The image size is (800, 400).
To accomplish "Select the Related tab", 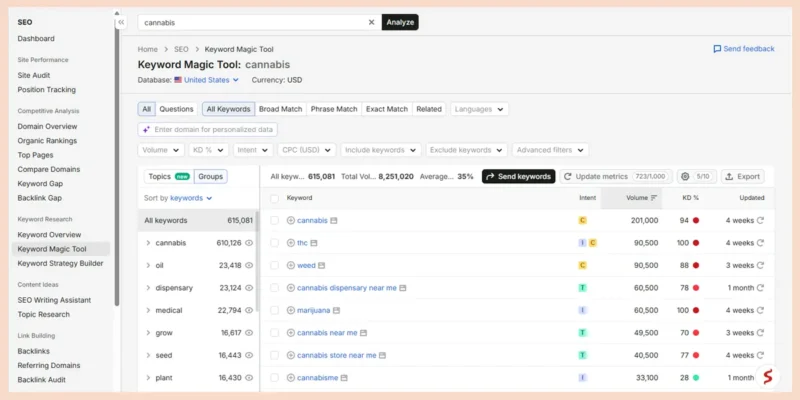I will pyautogui.click(x=429, y=109).
